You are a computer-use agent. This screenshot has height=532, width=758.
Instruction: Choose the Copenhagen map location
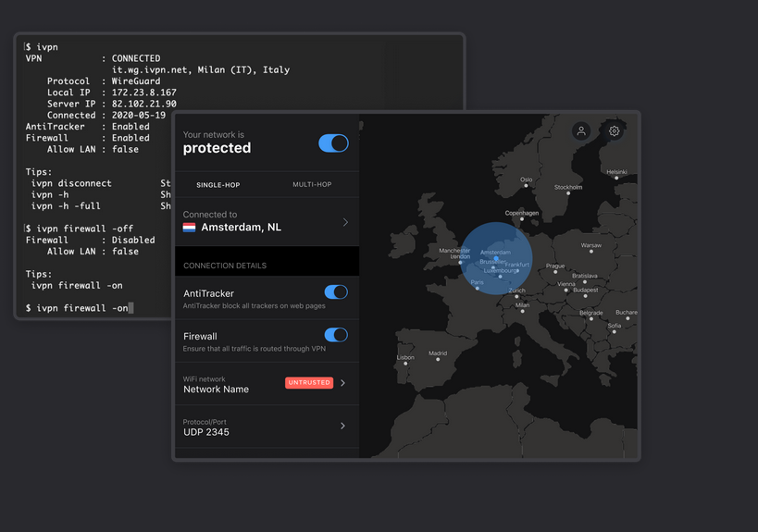(522, 219)
